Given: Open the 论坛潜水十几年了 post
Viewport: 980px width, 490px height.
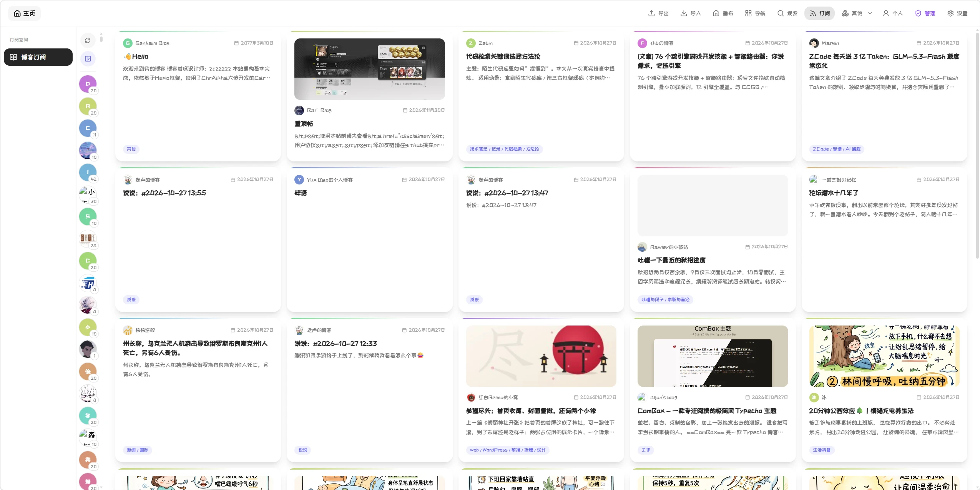Looking at the screenshot, I should 834,193.
